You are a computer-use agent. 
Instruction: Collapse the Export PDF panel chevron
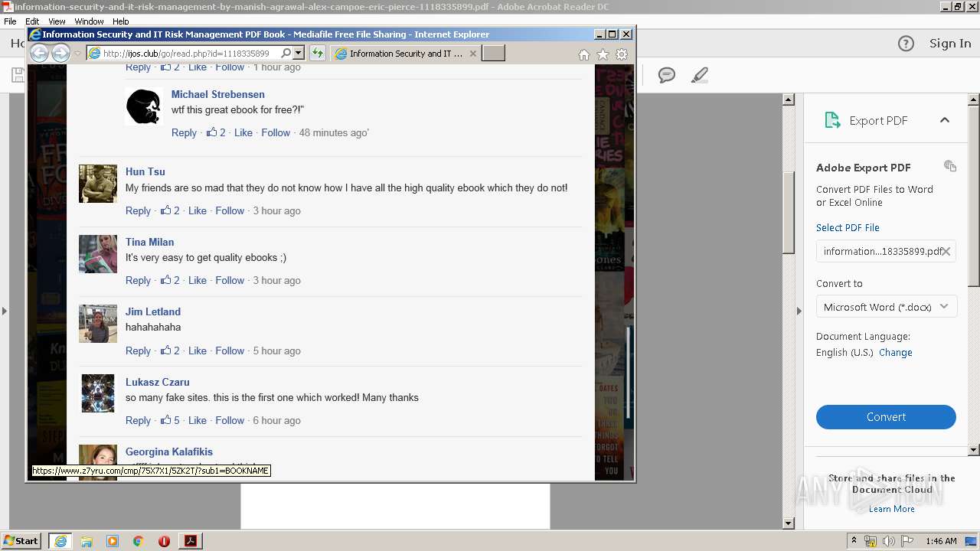944,120
